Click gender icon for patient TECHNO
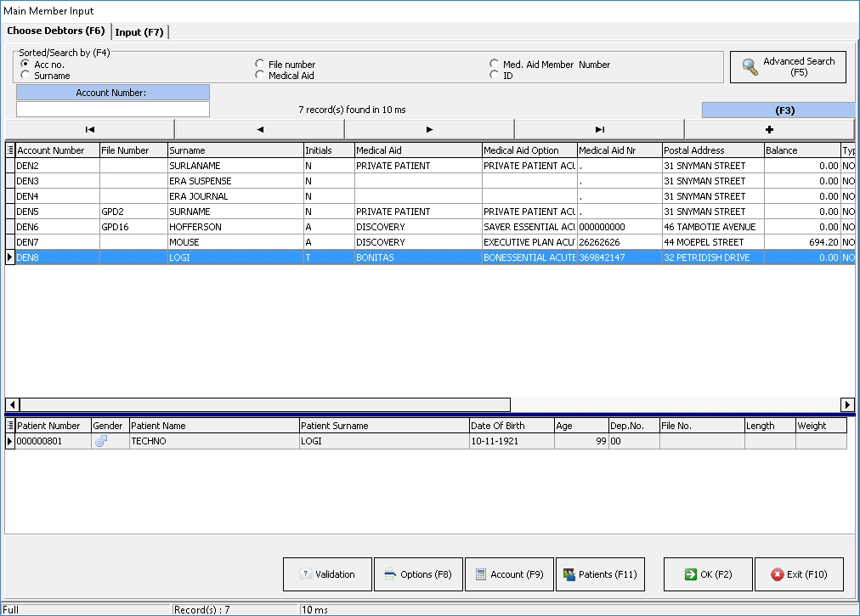Viewport: 860px width, 616px height. point(101,442)
